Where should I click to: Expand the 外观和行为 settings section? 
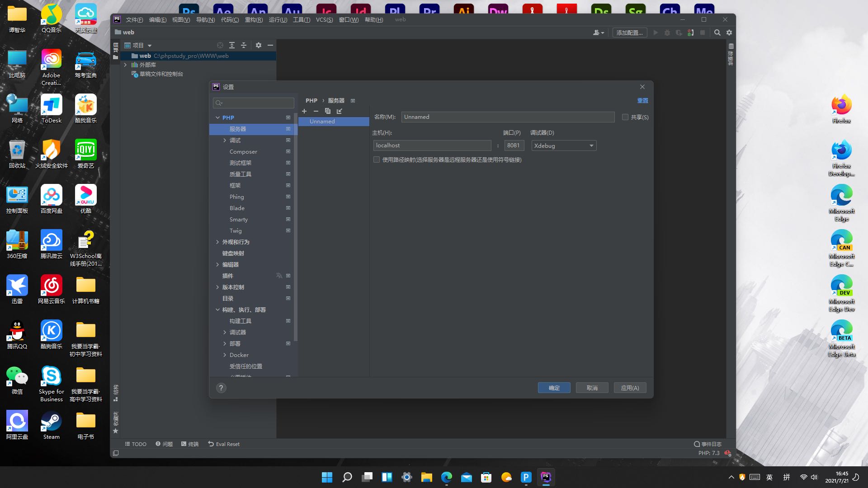pos(217,242)
